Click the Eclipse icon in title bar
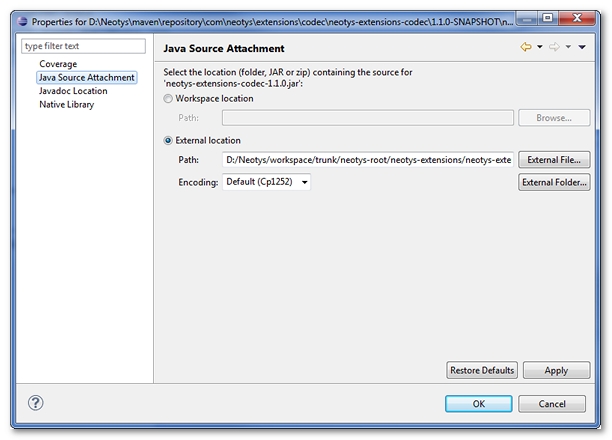 pyautogui.click(x=23, y=21)
